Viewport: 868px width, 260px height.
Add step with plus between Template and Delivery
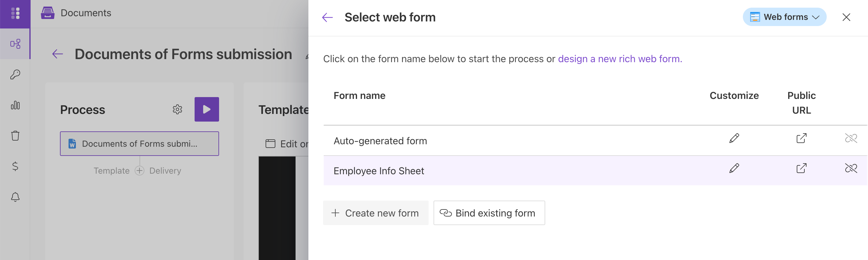tap(140, 171)
